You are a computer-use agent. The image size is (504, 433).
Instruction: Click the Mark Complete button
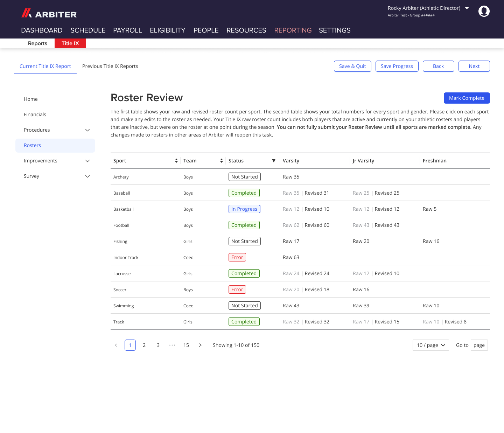point(467,98)
